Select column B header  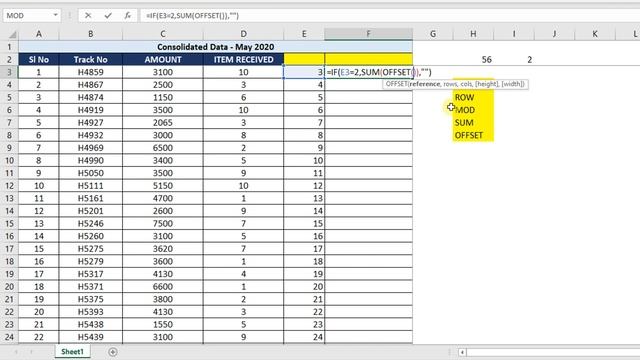[91, 34]
